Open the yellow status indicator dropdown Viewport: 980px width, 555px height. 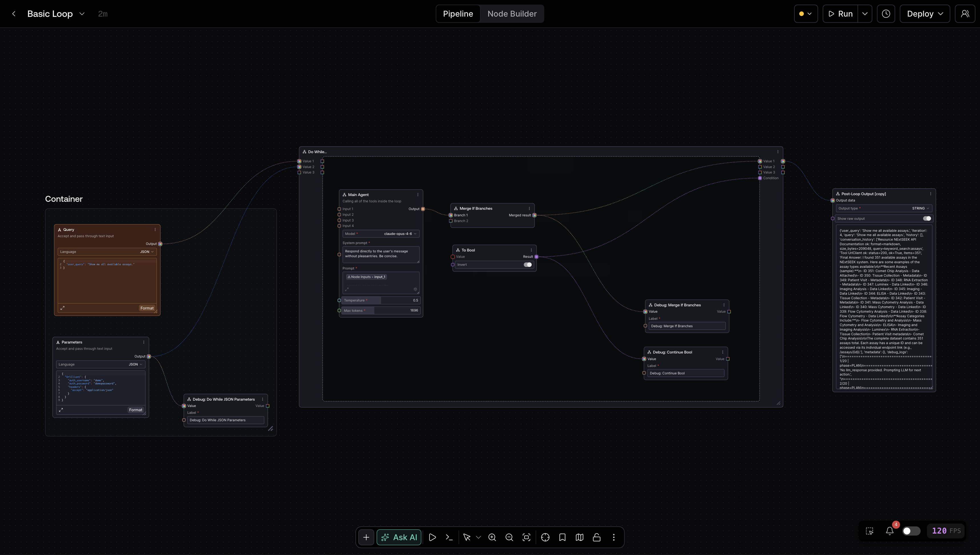pyautogui.click(x=806, y=14)
